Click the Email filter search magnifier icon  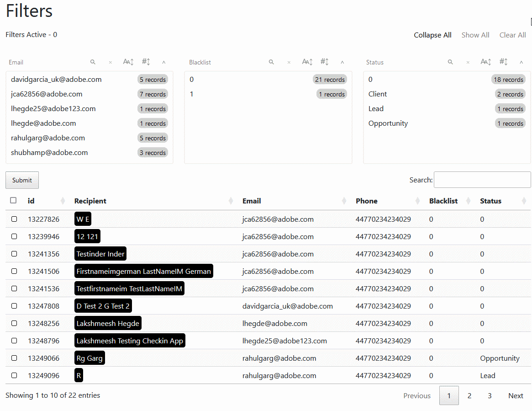pyautogui.click(x=93, y=62)
